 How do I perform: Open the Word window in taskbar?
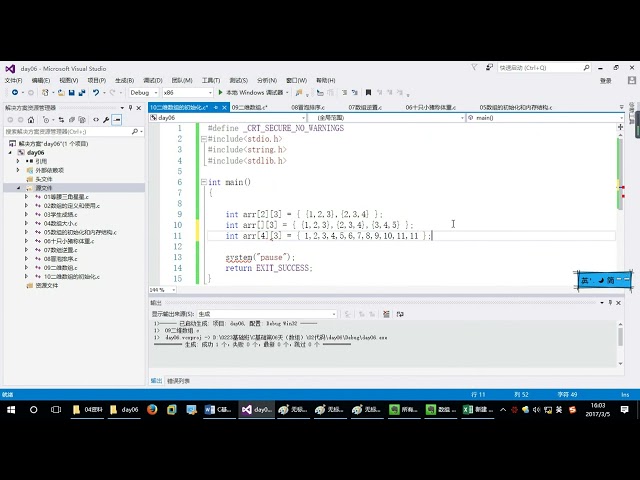(218, 409)
